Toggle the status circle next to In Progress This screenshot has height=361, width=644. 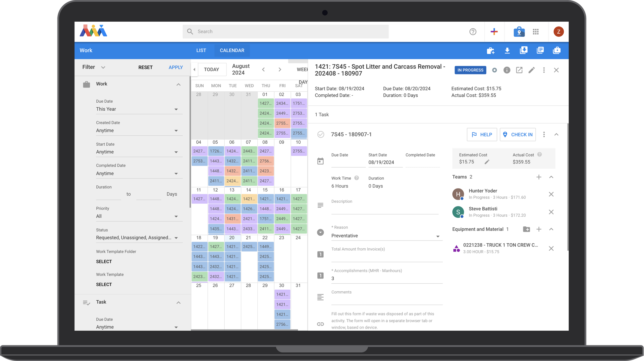click(x=494, y=70)
